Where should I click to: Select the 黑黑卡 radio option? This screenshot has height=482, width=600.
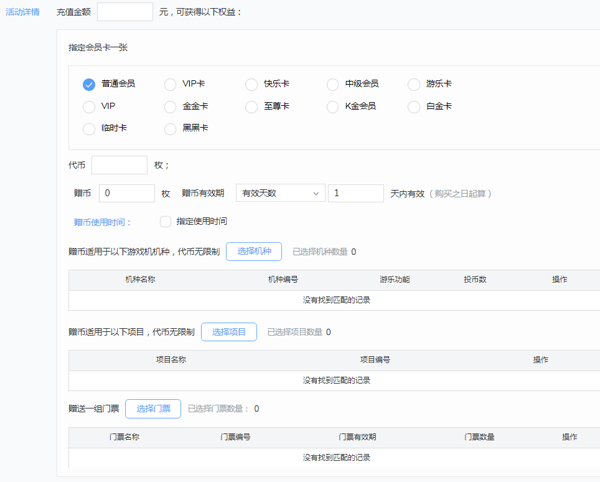(170, 129)
